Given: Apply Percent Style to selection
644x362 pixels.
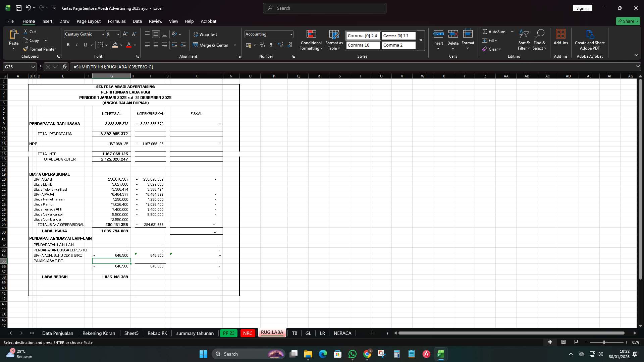Looking at the screenshot, I should [x=262, y=45].
